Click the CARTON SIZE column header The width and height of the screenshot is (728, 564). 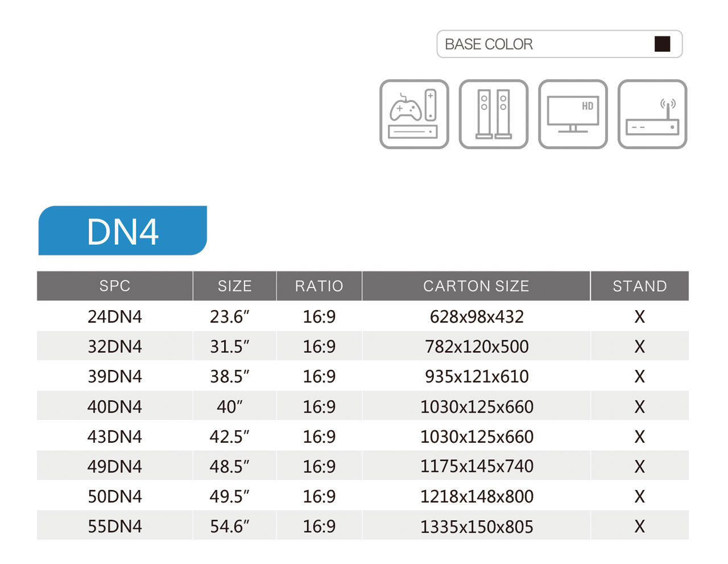tap(476, 286)
